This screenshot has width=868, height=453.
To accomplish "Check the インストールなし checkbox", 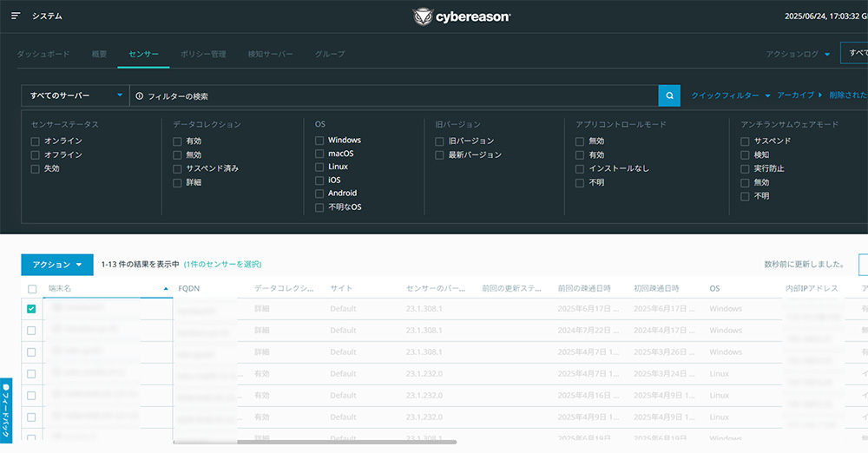I will pos(580,169).
